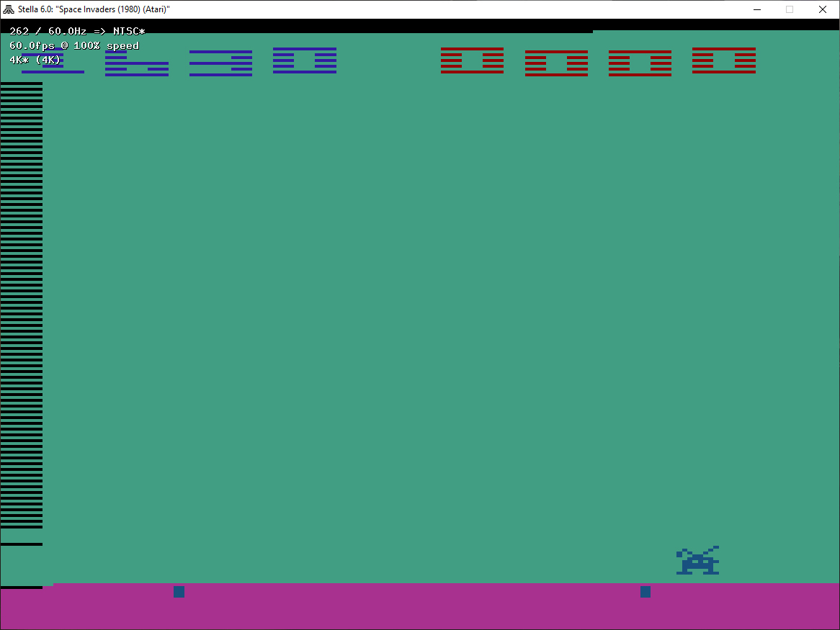Click the second blue player score digit
The width and height of the screenshot is (840, 630).
click(137, 63)
